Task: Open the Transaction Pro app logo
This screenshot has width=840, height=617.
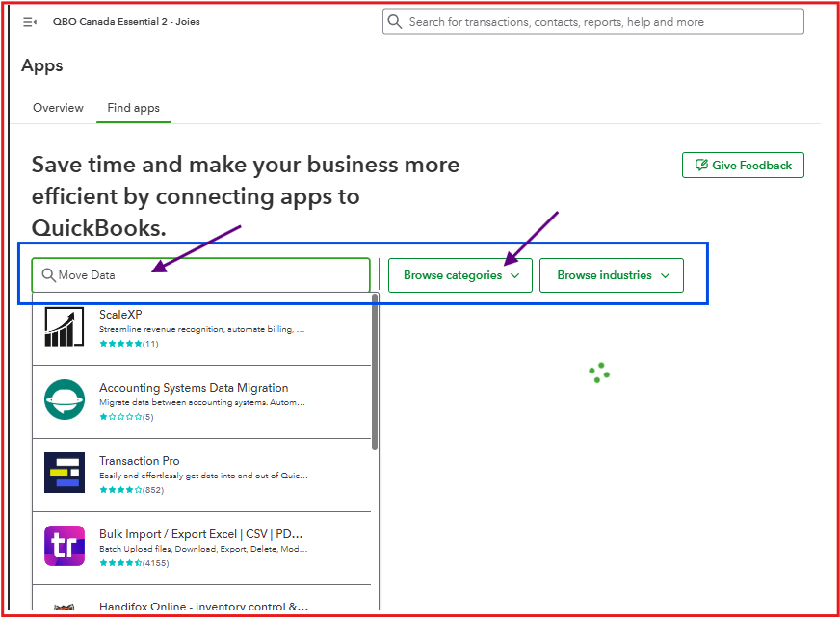Action: pos(65,473)
